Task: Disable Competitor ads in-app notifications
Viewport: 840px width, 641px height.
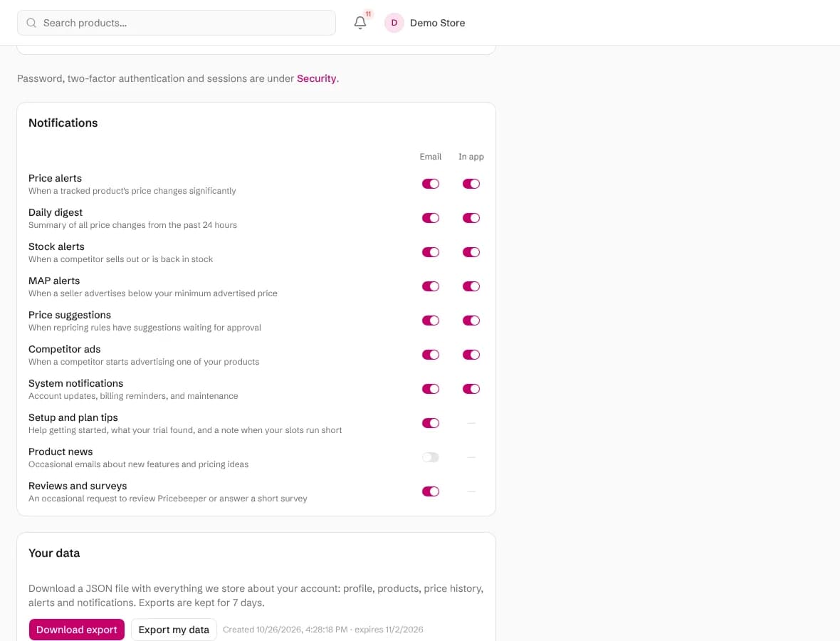Action: tap(471, 355)
